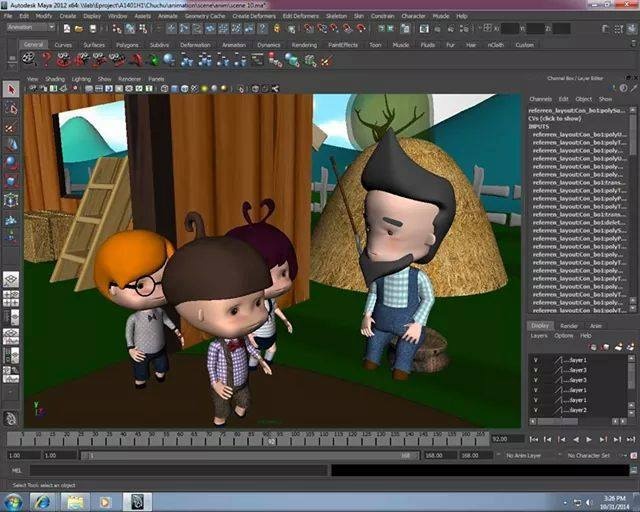Viewport: 640px width, 512px height.
Task: Click the Lasso select tool
Action: pos(11,108)
